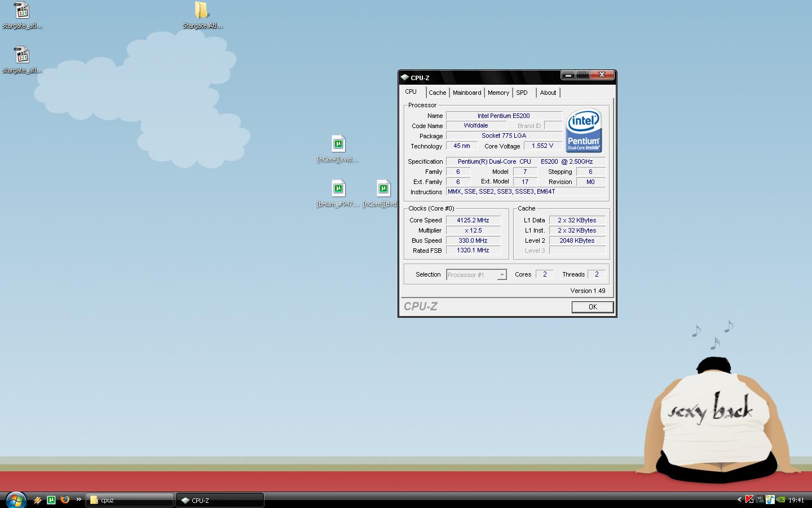Click Rated FSB value 1320.1 MHz
The width and height of the screenshot is (812, 508).
click(x=473, y=251)
